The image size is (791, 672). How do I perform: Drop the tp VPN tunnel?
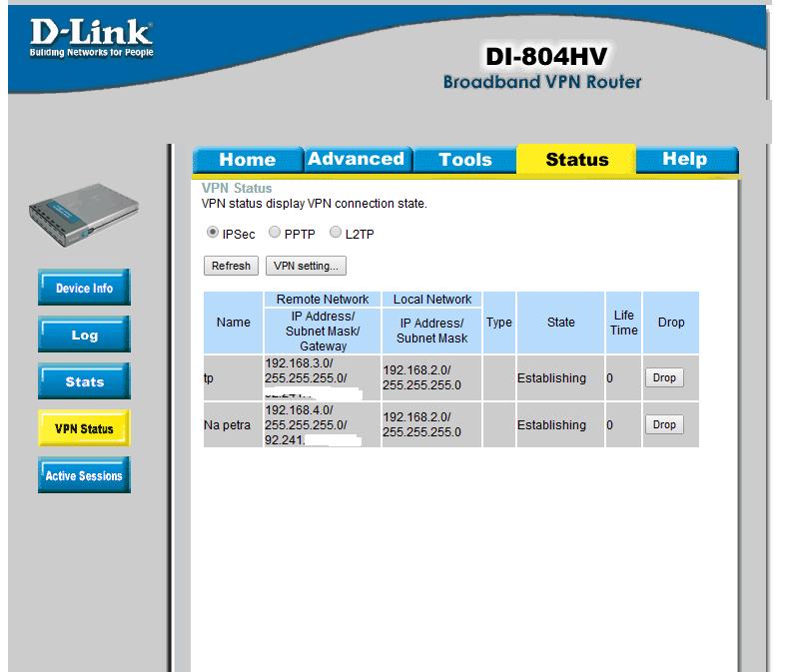[x=664, y=377]
